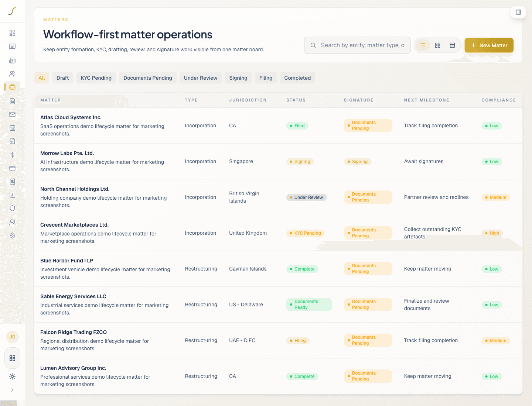Open Blue Harbor Fund I LP matter
This screenshot has height=406, width=532.
coord(66,261)
